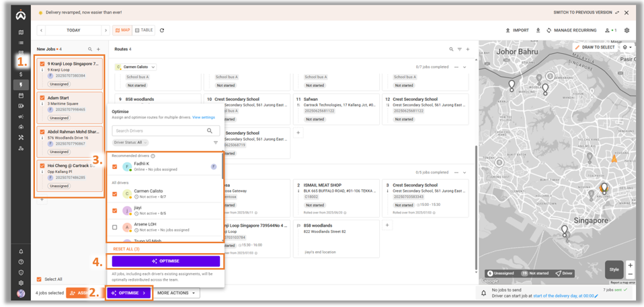Screen dimensions: 644x307
Task: Uncheck the Abdol Rahman Mohd Shar job
Action: [x=42, y=132]
